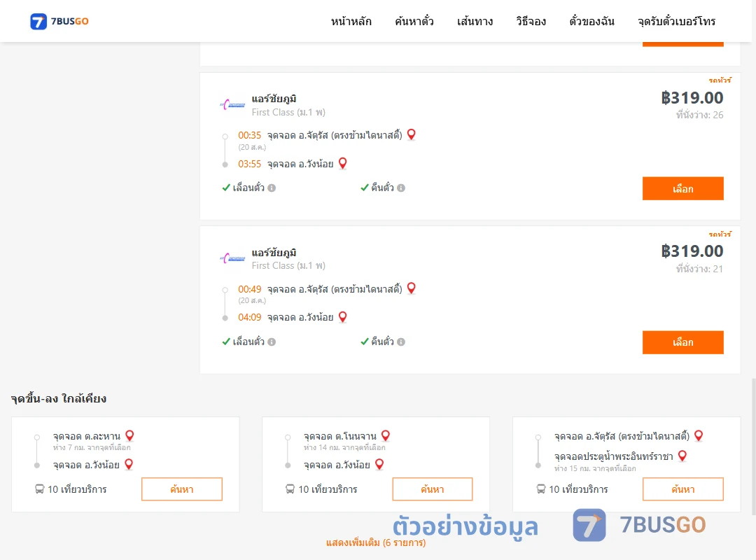Click the ฿319.00 price on 00:49 trip

tap(692, 251)
